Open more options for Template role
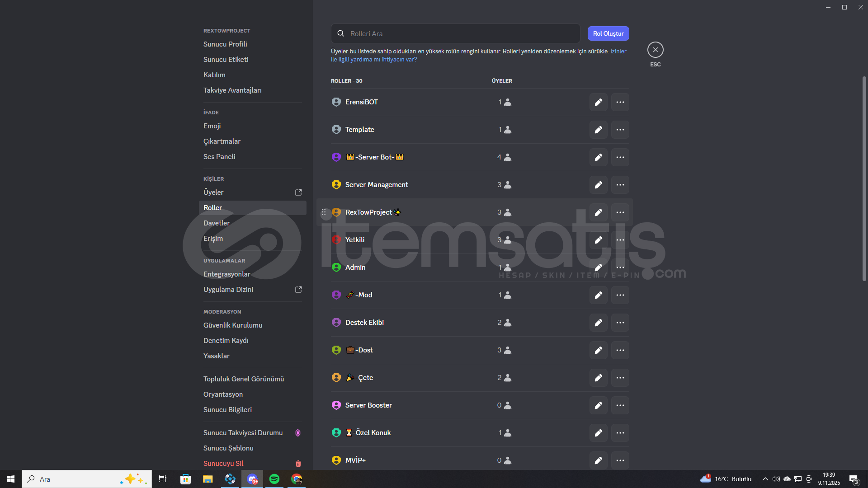868x488 pixels. (x=620, y=130)
